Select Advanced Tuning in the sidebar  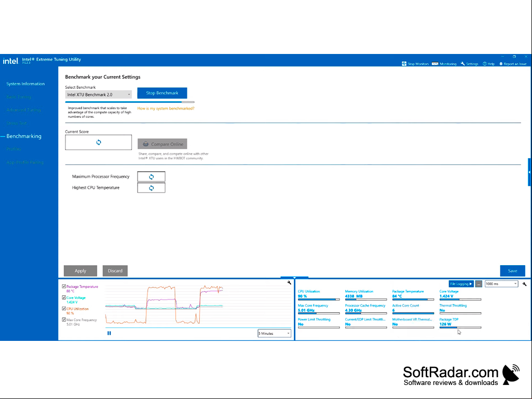23,110
